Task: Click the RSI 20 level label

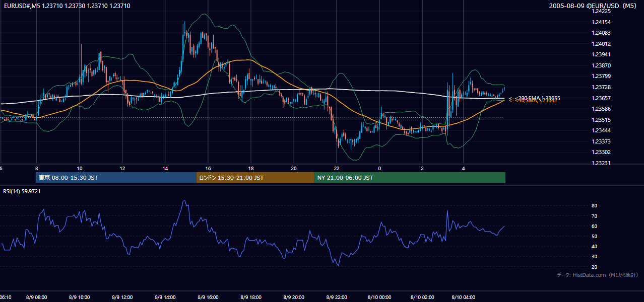Action: [x=594, y=267]
